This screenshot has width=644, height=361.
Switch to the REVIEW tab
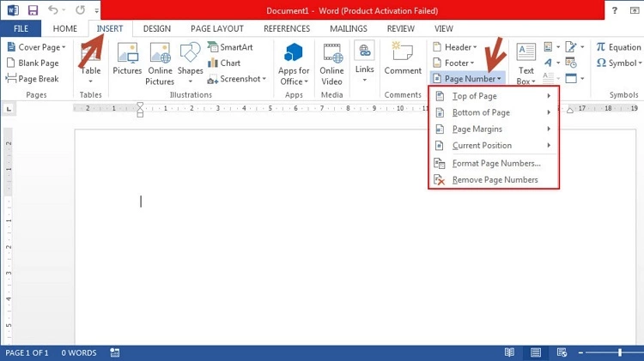coord(400,28)
